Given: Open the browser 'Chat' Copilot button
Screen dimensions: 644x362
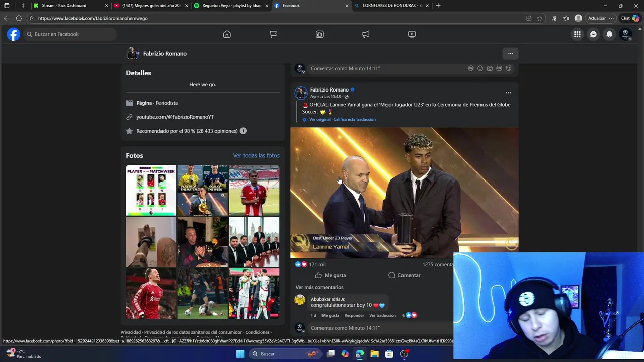Looking at the screenshot, I should 630,18.
